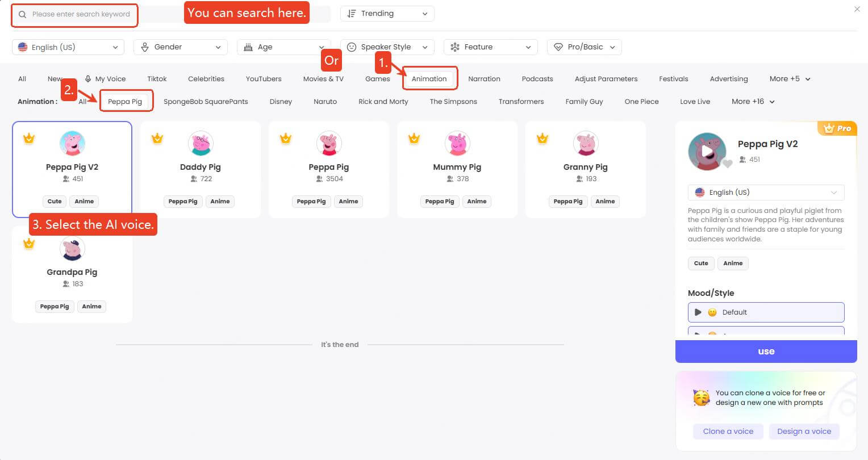
Task: Click the search keyword input field
Action: (x=81, y=14)
